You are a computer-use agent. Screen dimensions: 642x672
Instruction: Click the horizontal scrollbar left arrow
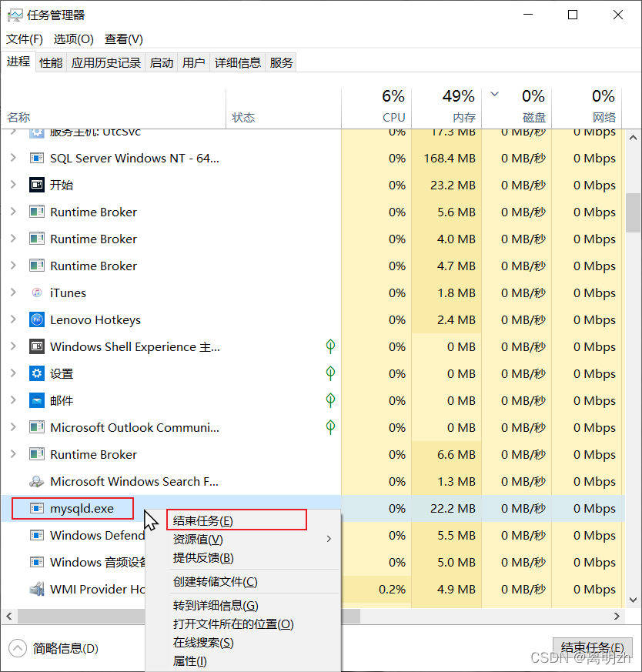[x=9, y=617]
